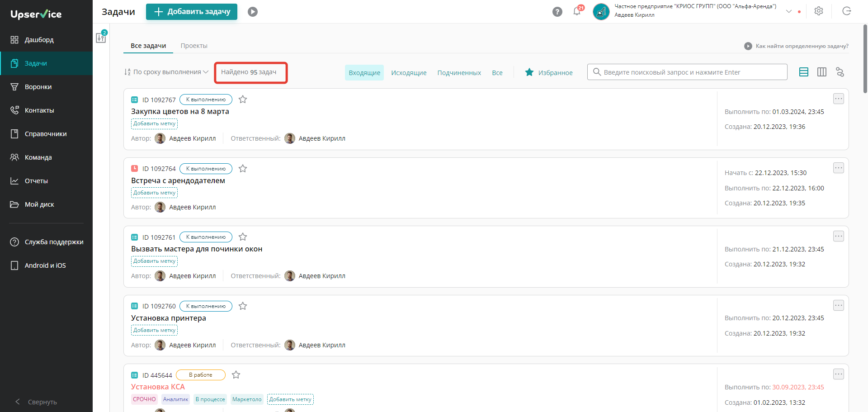Open status dropdown К выполнению for ID 1092767
The width and height of the screenshot is (868, 412).
(206, 99)
